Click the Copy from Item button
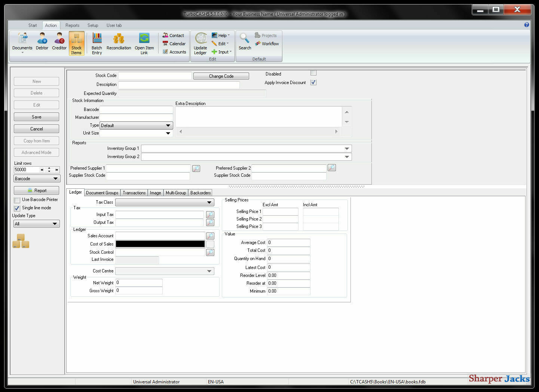Viewport: 539px width, 392px height. point(37,141)
